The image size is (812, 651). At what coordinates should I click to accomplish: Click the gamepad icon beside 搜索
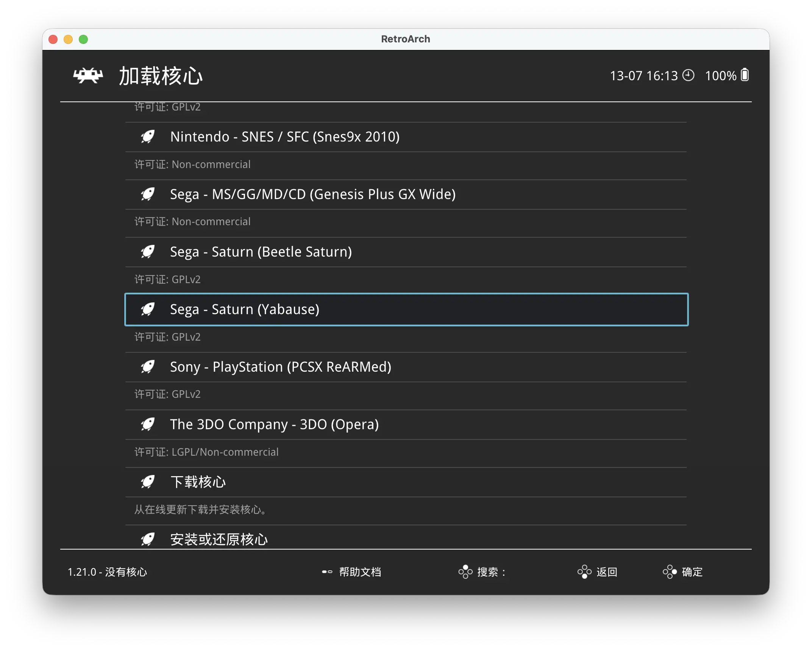coord(465,572)
